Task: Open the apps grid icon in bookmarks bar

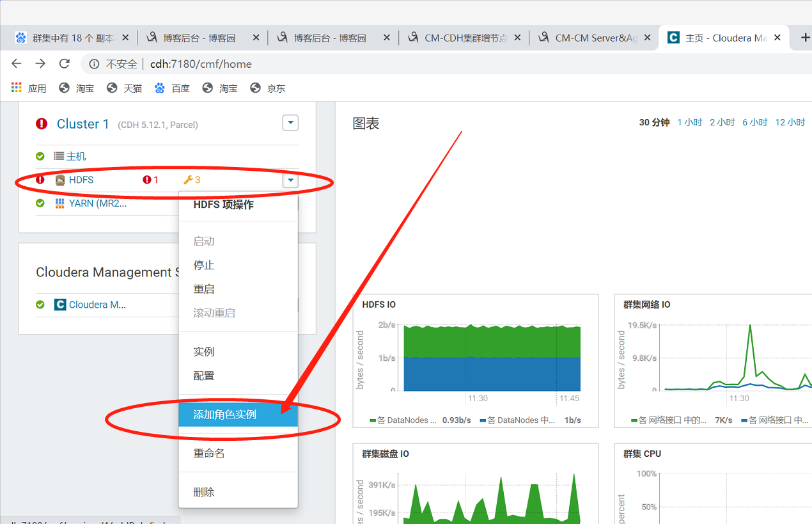Action: pos(17,88)
